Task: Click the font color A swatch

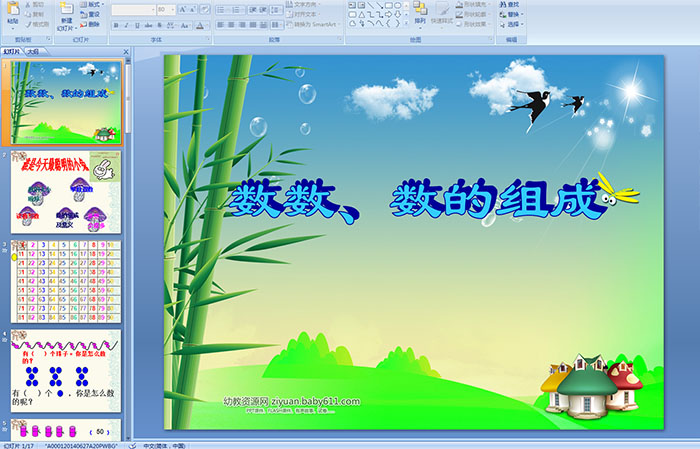Action: [x=200, y=25]
